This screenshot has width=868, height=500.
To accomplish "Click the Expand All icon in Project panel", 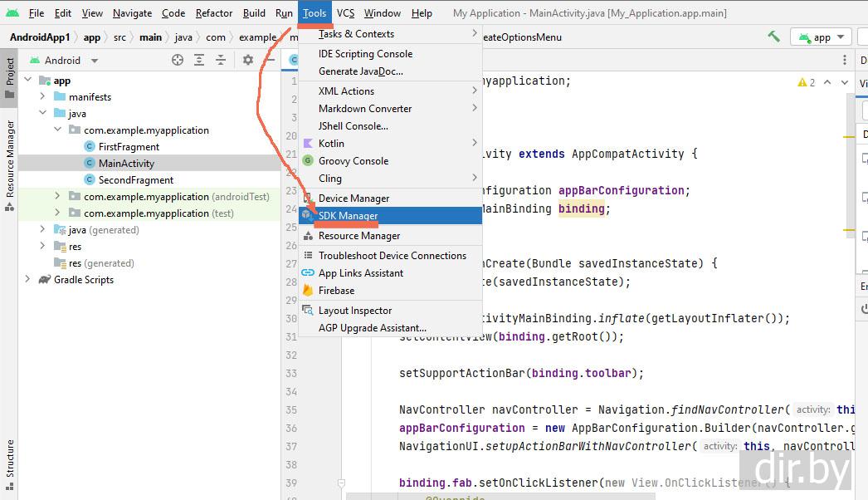I will click(199, 60).
